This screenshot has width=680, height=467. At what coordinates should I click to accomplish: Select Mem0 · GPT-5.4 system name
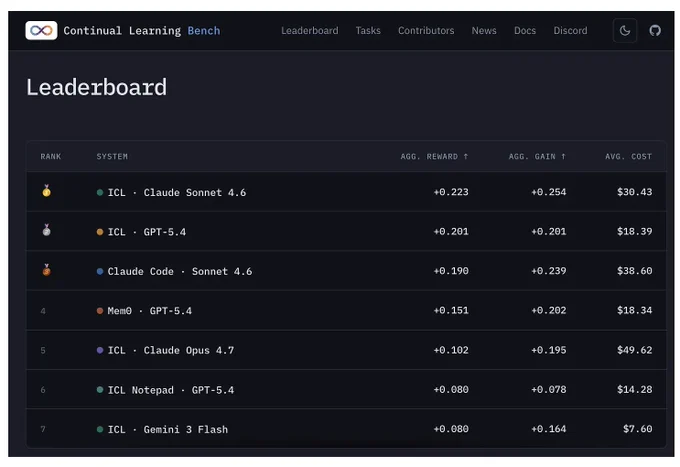point(150,311)
